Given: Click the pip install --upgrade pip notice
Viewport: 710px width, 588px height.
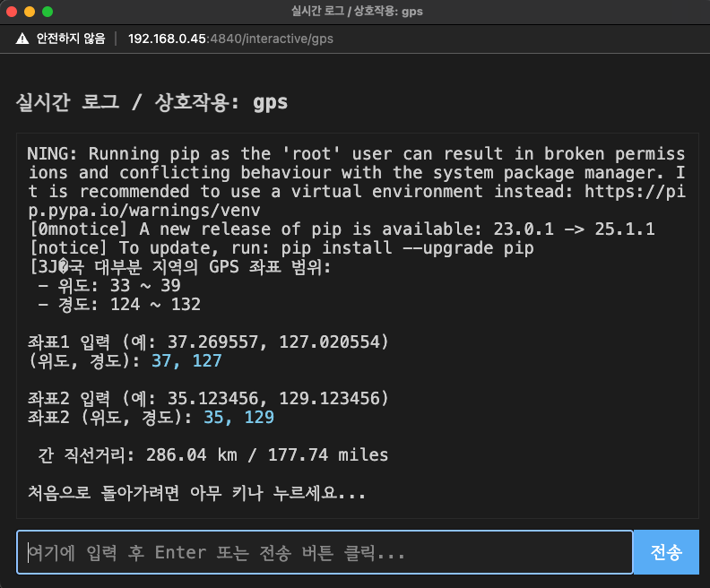Looking at the screenshot, I should 281,248.
